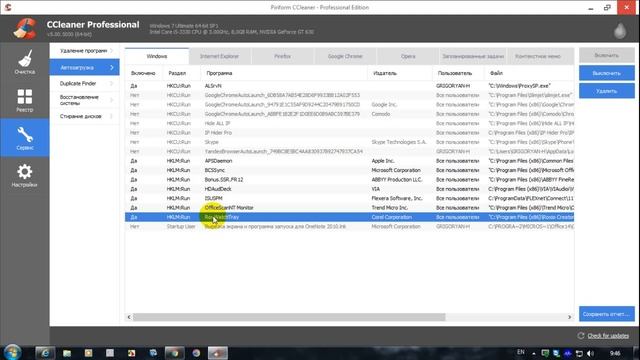Click the horizontal scrollbar thumb

click(x=289, y=317)
